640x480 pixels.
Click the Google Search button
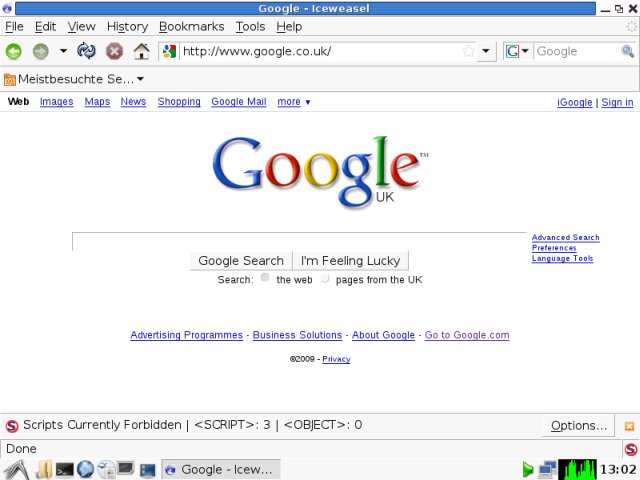pos(241,261)
